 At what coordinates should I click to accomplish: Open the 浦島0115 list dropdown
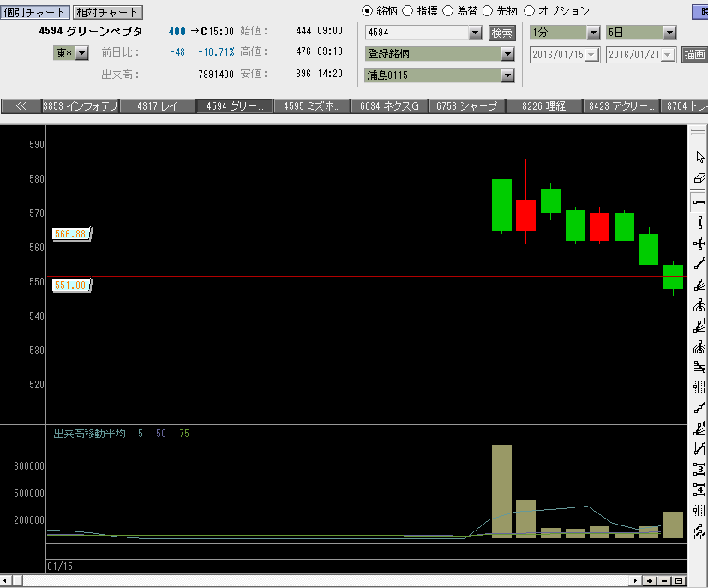pyautogui.click(x=508, y=75)
